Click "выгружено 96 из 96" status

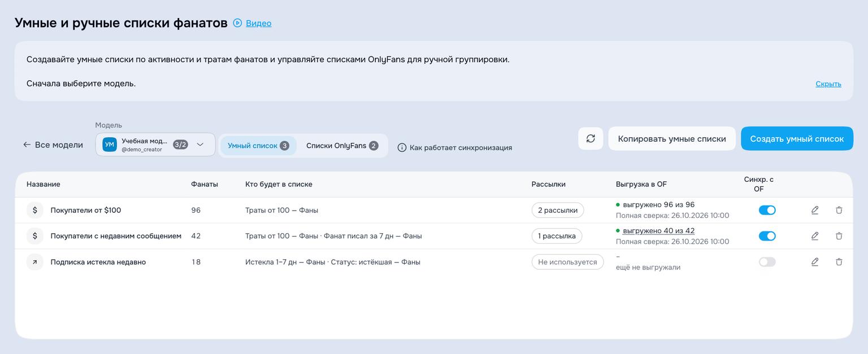coord(658,204)
